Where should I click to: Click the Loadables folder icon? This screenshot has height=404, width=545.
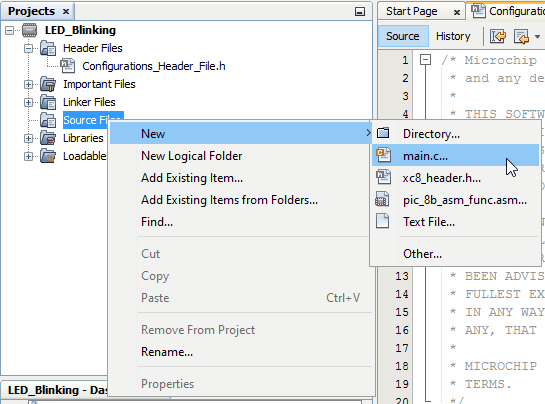(x=48, y=156)
